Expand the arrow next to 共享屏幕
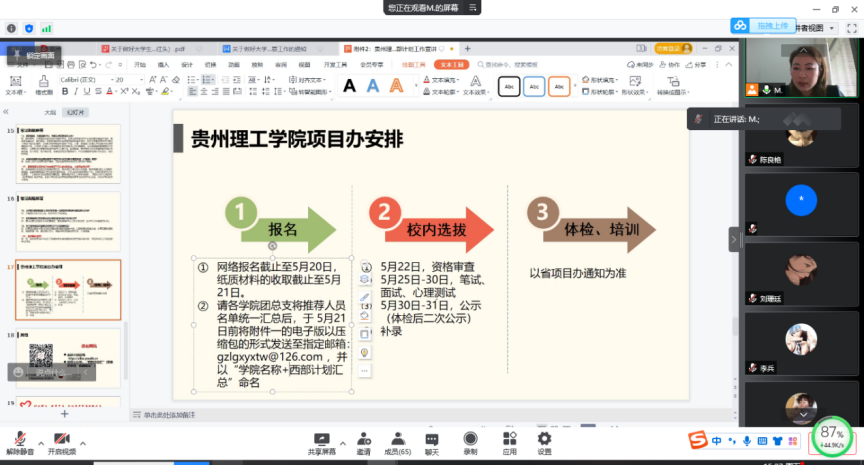This screenshot has width=864, height=465. coord(341,442)
